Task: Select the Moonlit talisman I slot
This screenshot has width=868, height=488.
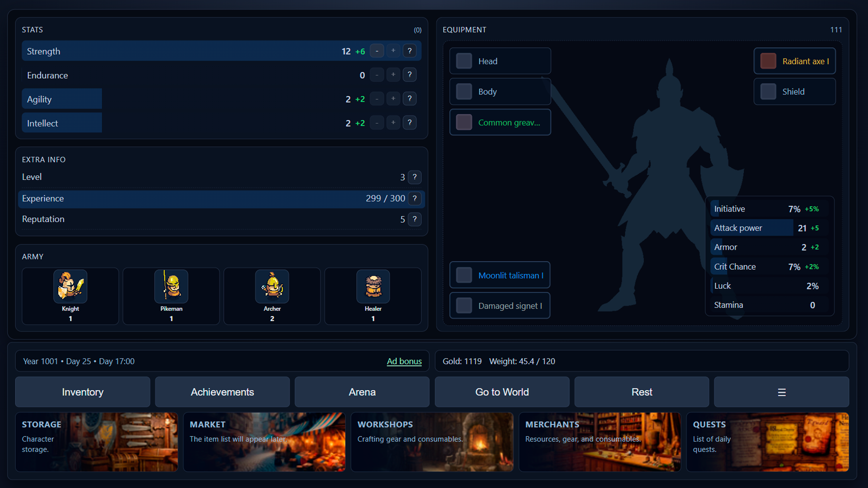Action: (x=500, y=275)
